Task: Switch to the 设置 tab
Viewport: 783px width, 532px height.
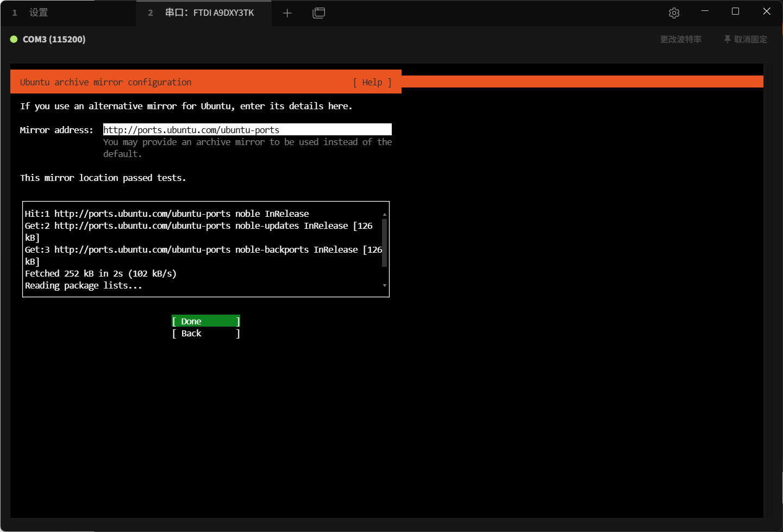Action: click(38, 12)
